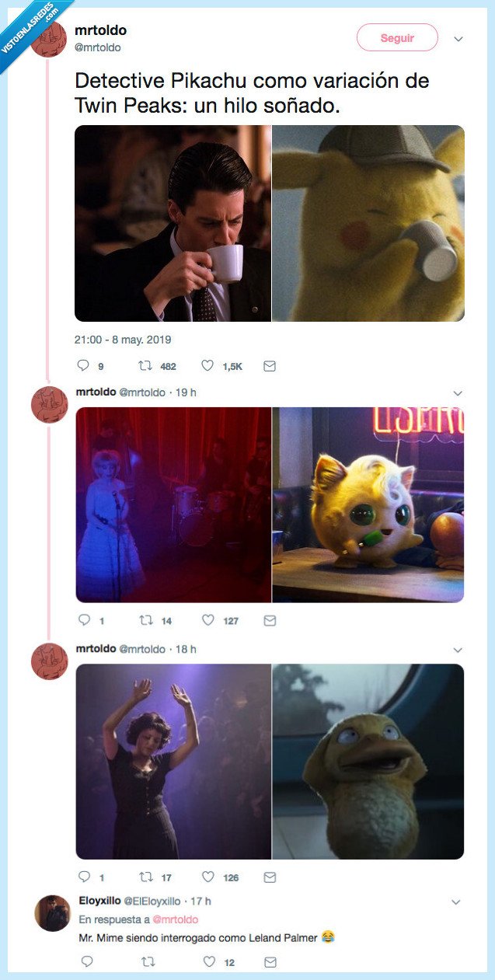This screenshot has width=495, height=980.
Task: Like the Jigglypuff tweet with 127 likes
Action: click(x=207, y=619)
